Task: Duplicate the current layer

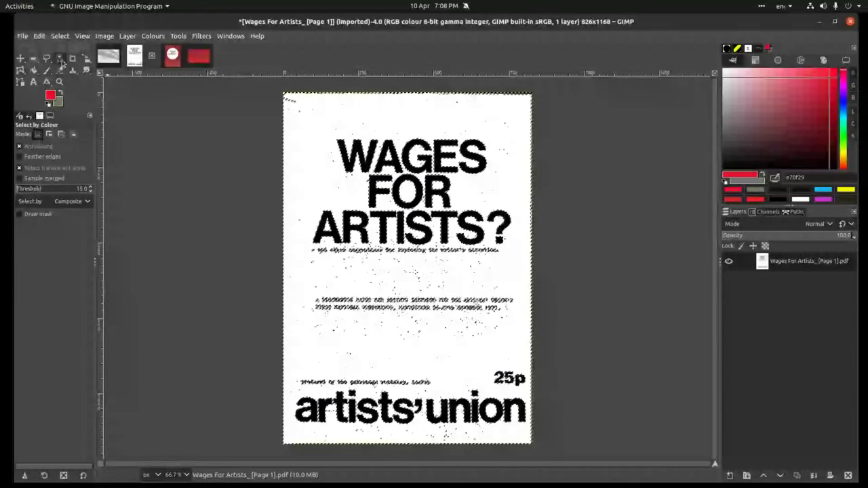Action: pyautogui.click(x=797, y=475)
